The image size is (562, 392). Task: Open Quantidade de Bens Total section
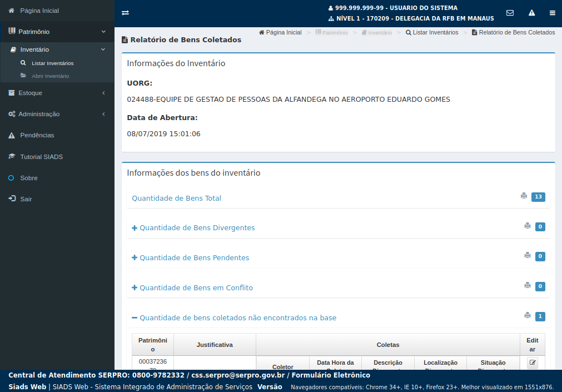pyautogui.click(x=176, y=198)
